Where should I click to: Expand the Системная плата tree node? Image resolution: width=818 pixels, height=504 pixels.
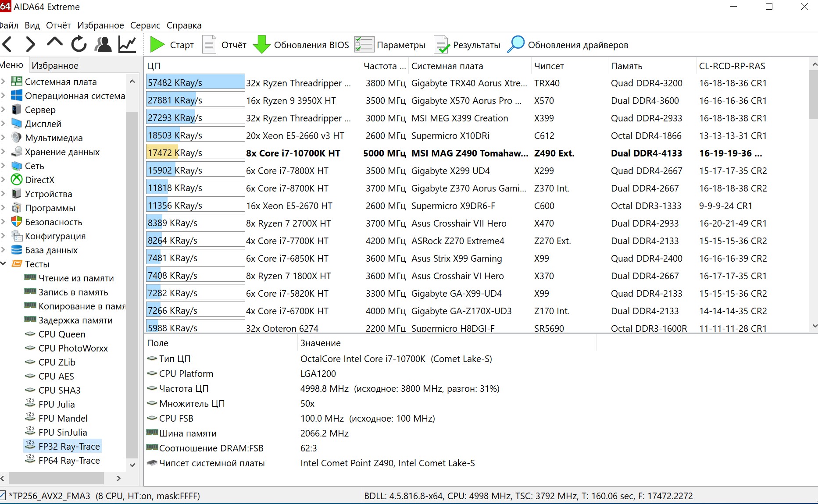[4, 82]
